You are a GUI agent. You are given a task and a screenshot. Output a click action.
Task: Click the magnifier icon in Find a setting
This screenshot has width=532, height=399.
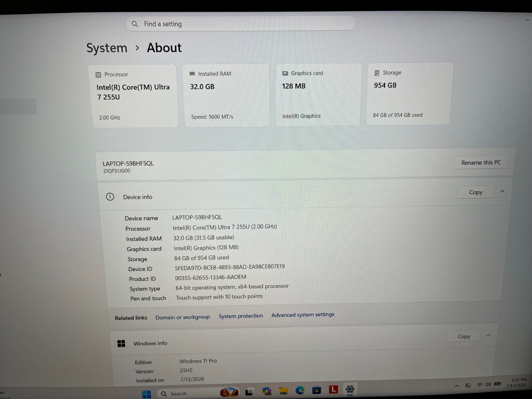click(x=135, y=24)
